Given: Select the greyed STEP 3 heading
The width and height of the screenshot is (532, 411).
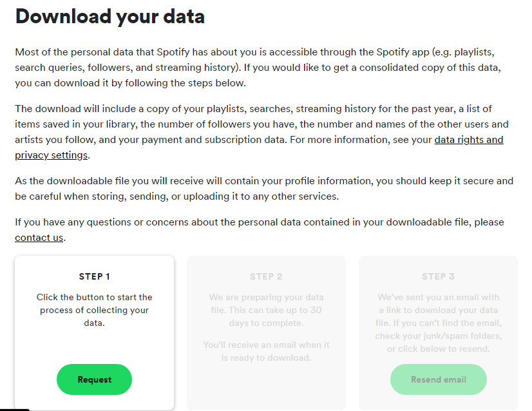Looking at the screenshot, I should (439, 276).
